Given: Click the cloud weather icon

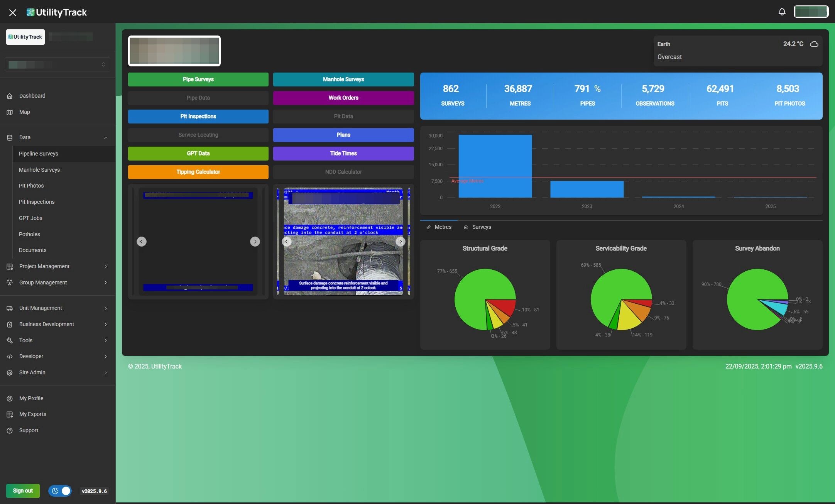Looking at the screenshot, I should click(814, 44).
